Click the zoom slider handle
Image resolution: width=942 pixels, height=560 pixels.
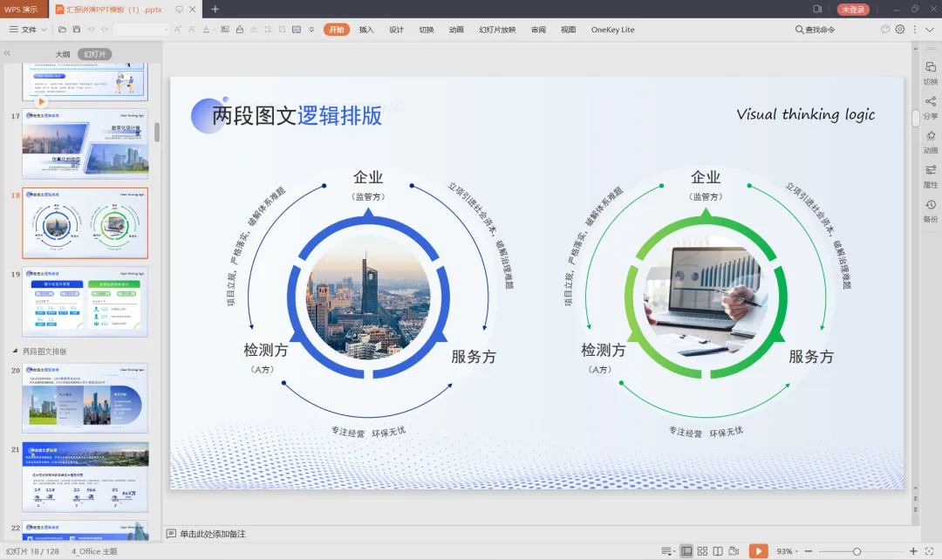(857, 551)
